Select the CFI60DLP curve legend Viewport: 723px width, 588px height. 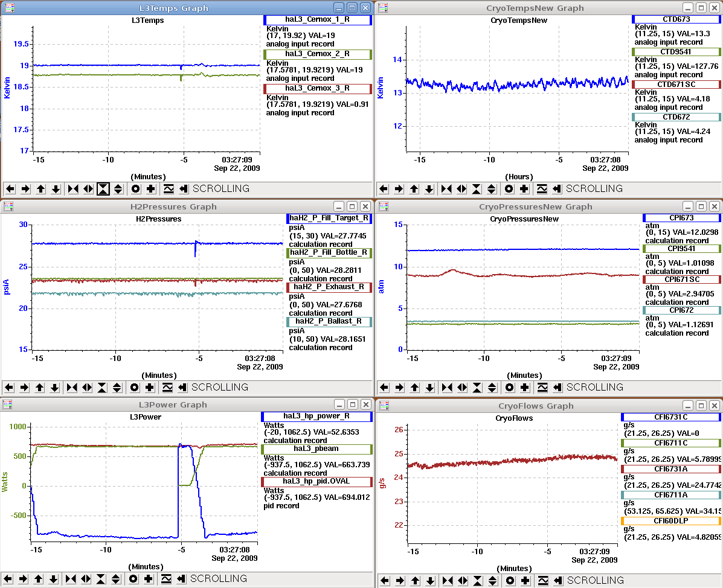click(x=671, y=521)
